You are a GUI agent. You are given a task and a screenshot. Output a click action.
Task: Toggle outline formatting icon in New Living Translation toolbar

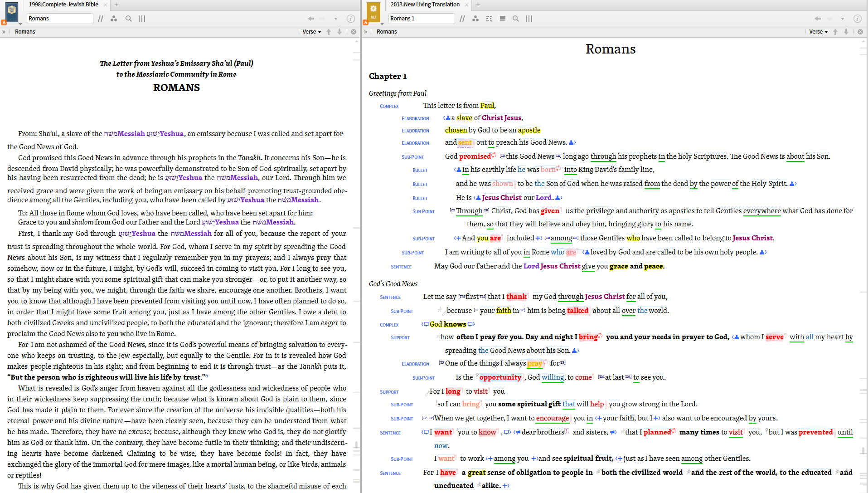pos(489,19)
